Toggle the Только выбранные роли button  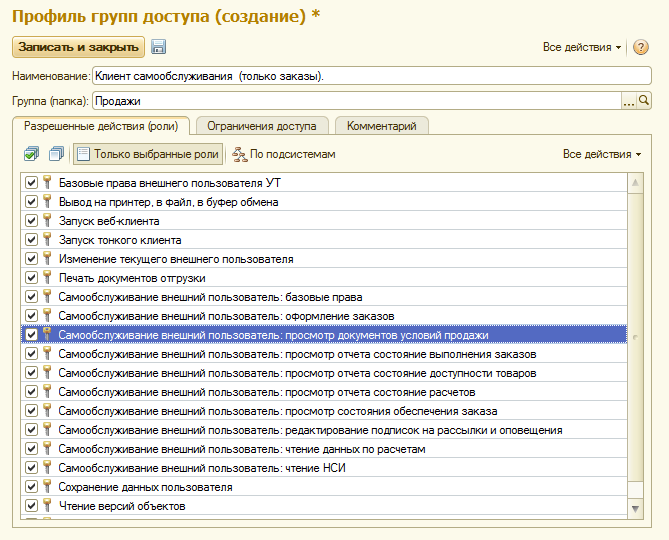tap(148, 154)
